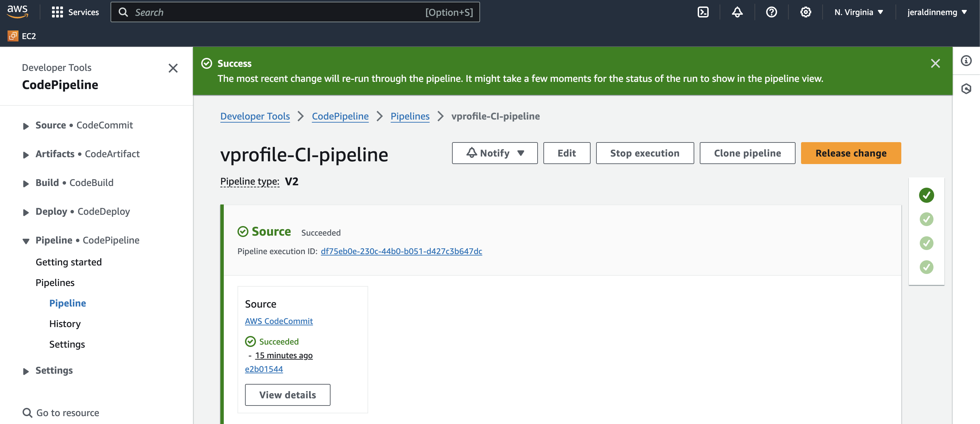This screenshot has width=980, height=424.
Task: Open the help question mark icon
Action: click(771, 12)
